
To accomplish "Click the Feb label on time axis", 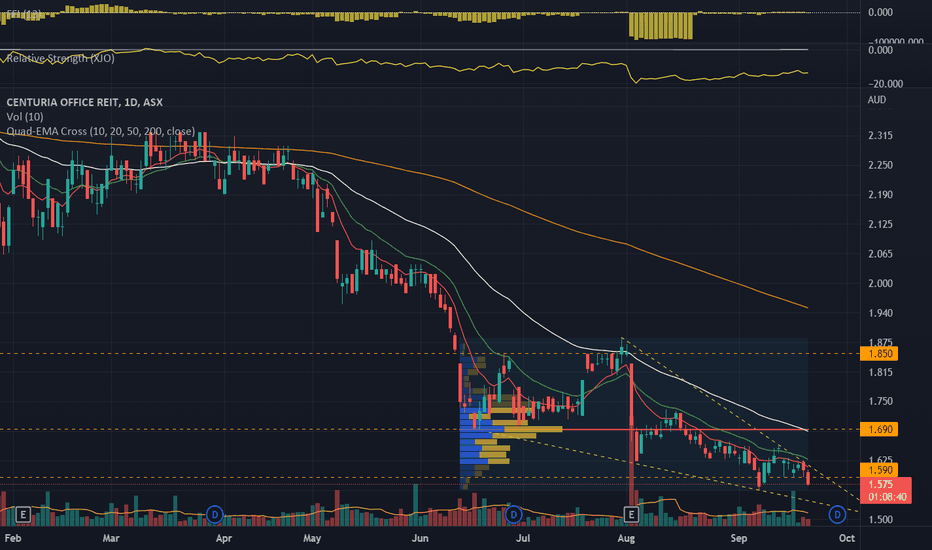I will tap(12, 538).
